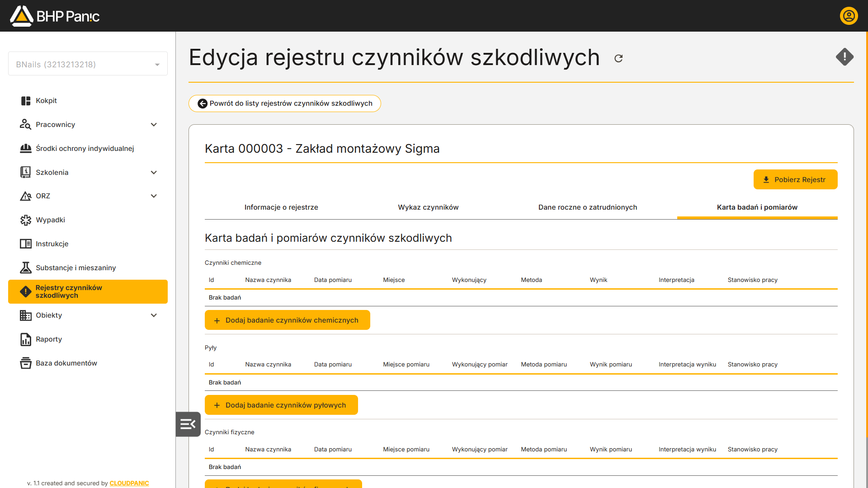The height and width of the screenshot is (488, 868).
Task: Expand the Obiekty submenu chevron
Action: coord(154,315)
